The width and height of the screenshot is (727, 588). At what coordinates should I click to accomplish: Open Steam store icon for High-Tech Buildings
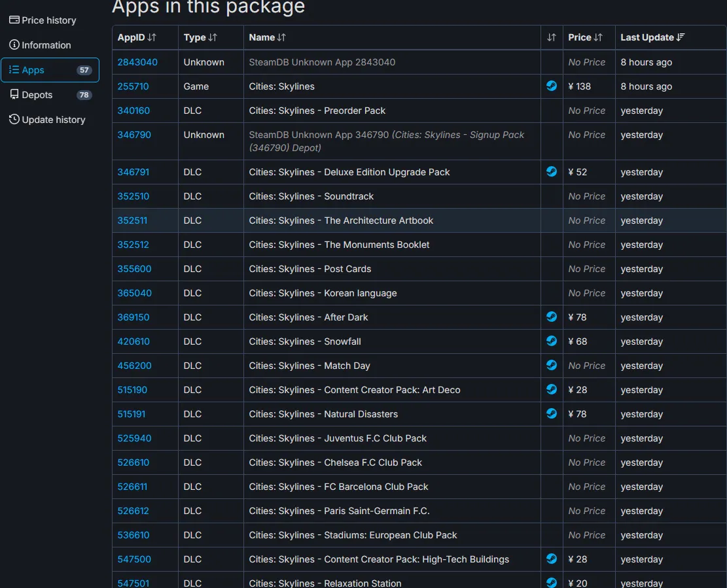[551, 559]
